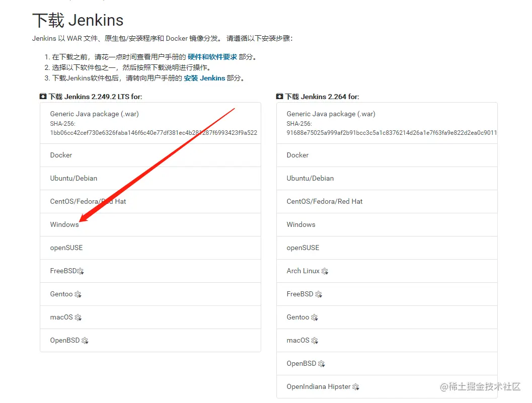Download weekly 2.264 Generic Java package (.war)

(x=387, y=123)
